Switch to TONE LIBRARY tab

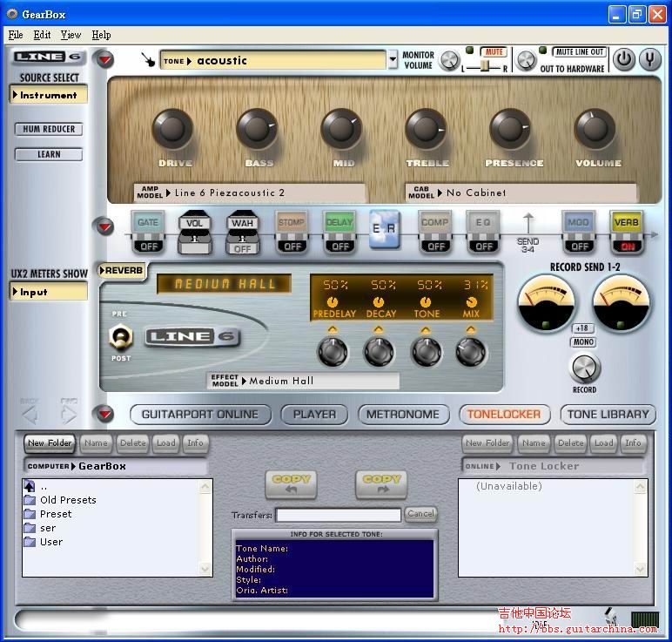point(608,415)
